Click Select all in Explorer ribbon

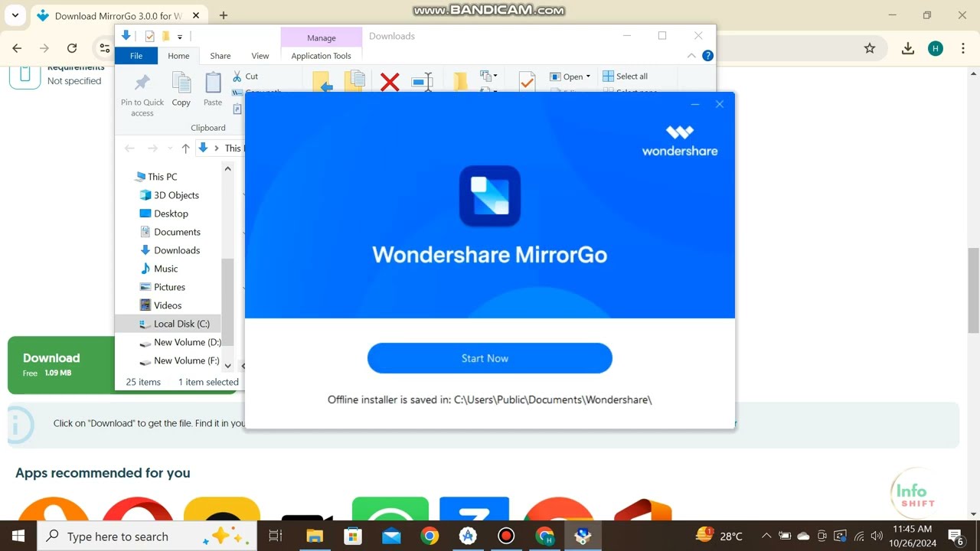(625, 77)
